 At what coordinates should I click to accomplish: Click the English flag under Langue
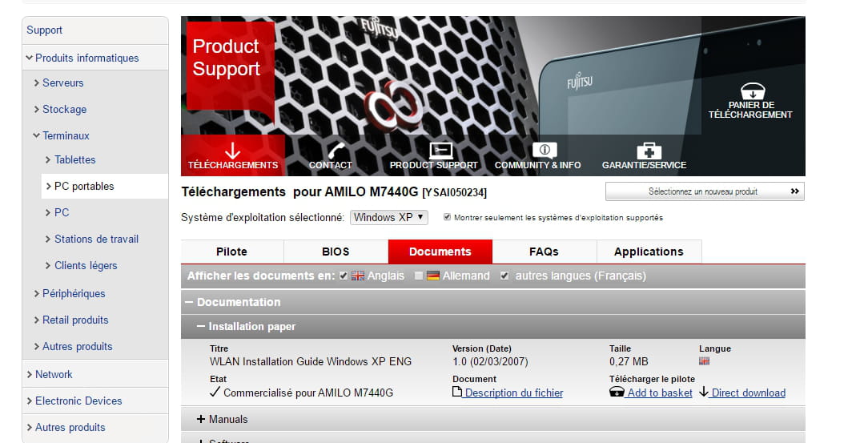click(x=704, y=361)
